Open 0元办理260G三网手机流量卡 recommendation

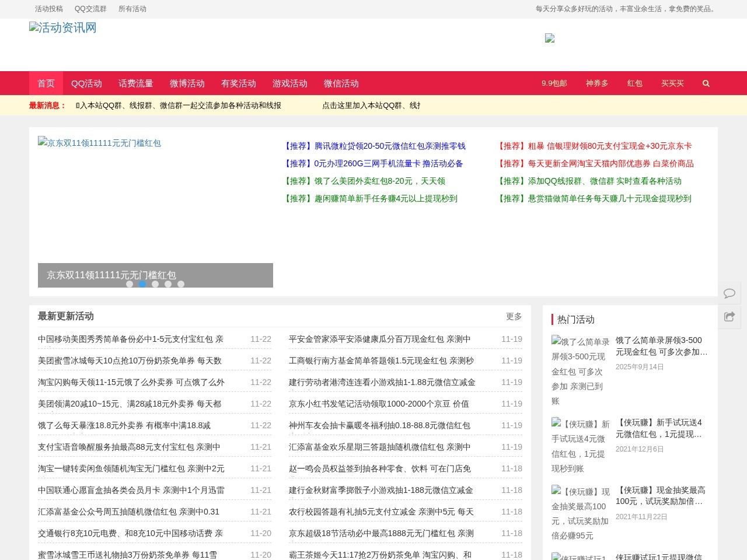pos(372,163)
